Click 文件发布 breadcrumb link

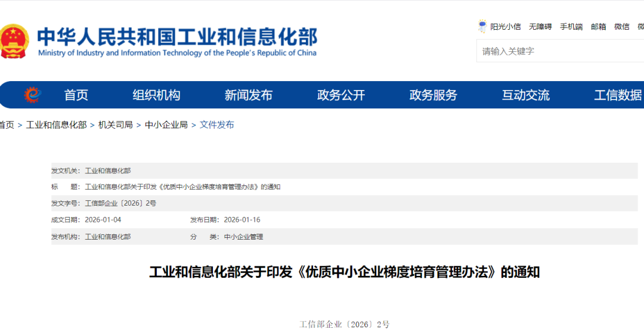point(217,125)
